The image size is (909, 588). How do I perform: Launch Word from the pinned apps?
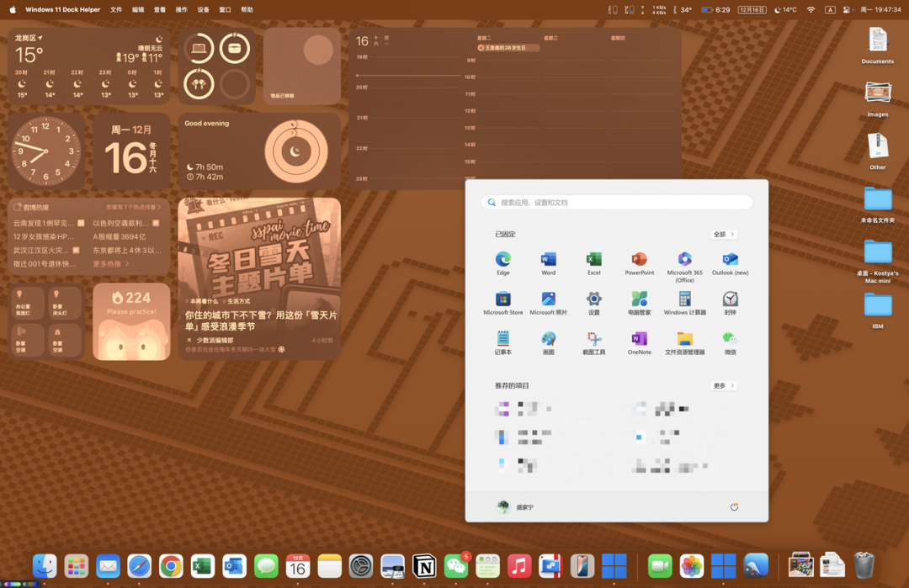coord(549,263)
